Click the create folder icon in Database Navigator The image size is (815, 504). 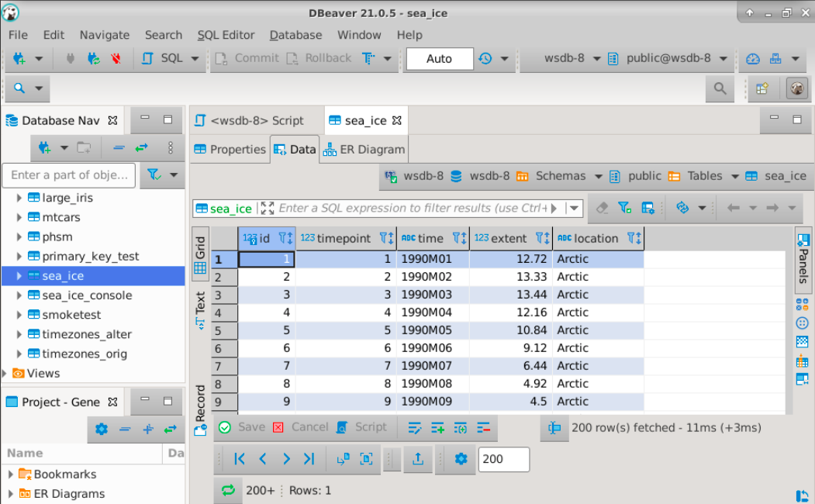click(84, 148)
